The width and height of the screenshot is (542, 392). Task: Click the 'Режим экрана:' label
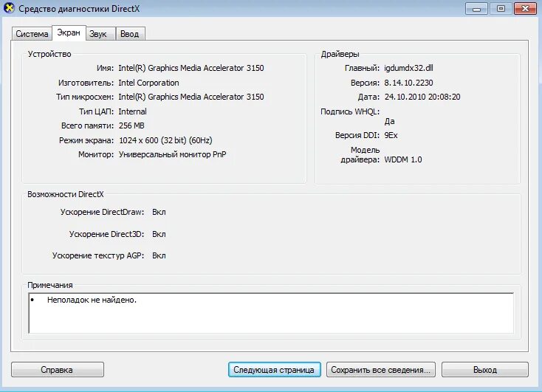(x=86, y=140)
